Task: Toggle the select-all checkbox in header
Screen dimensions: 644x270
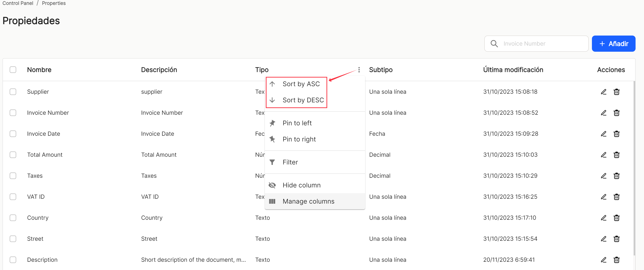Action: [x=13, y=70]
